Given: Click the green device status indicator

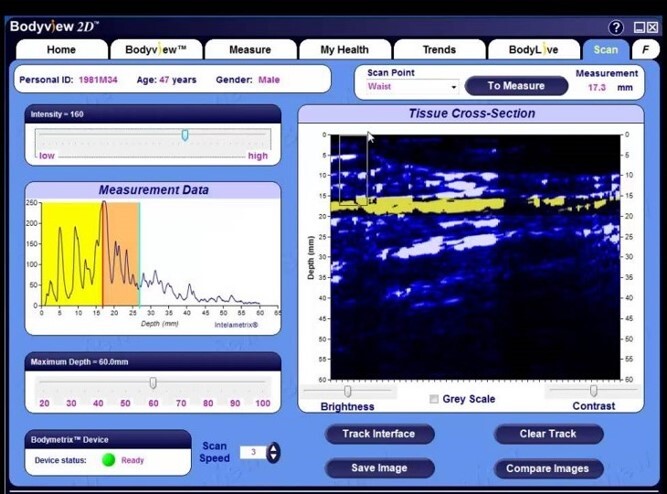Looking at the screenshot, I should tap(109, 460).
